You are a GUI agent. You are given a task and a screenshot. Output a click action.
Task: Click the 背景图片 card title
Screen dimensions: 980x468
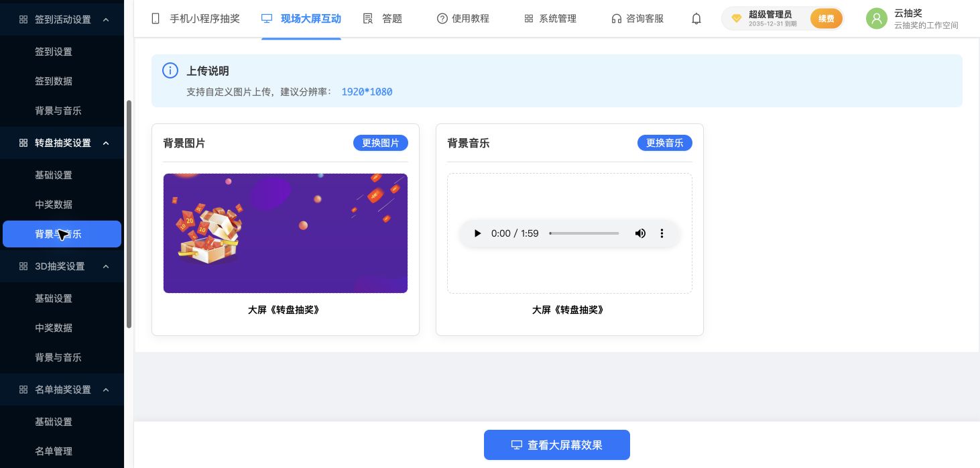pos(184,143)
